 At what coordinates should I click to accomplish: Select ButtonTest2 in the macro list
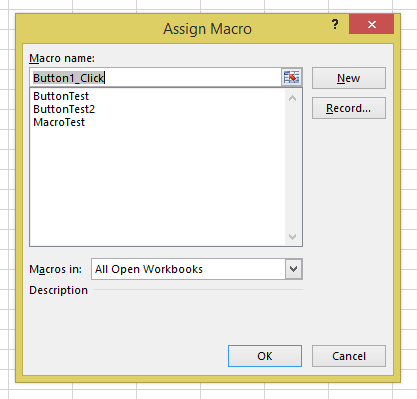[64, 109]
